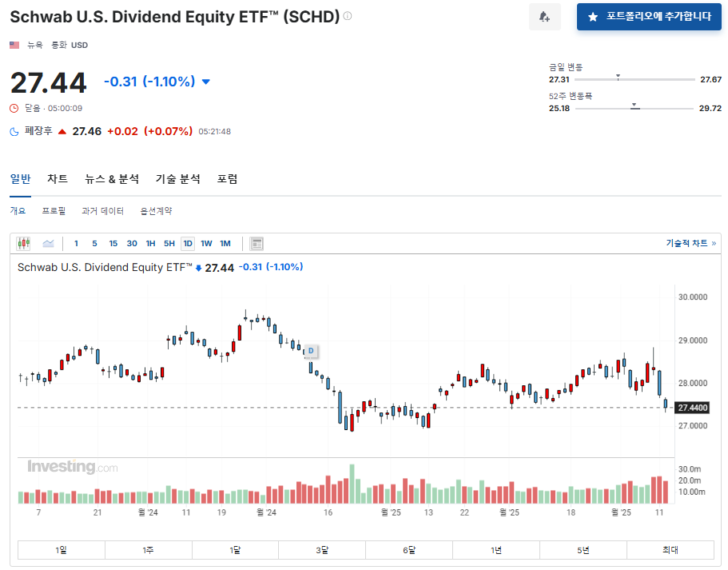728x570 pixels.
Task: Click the blue down arrow in chart header
Action: [x=198, y=268]
